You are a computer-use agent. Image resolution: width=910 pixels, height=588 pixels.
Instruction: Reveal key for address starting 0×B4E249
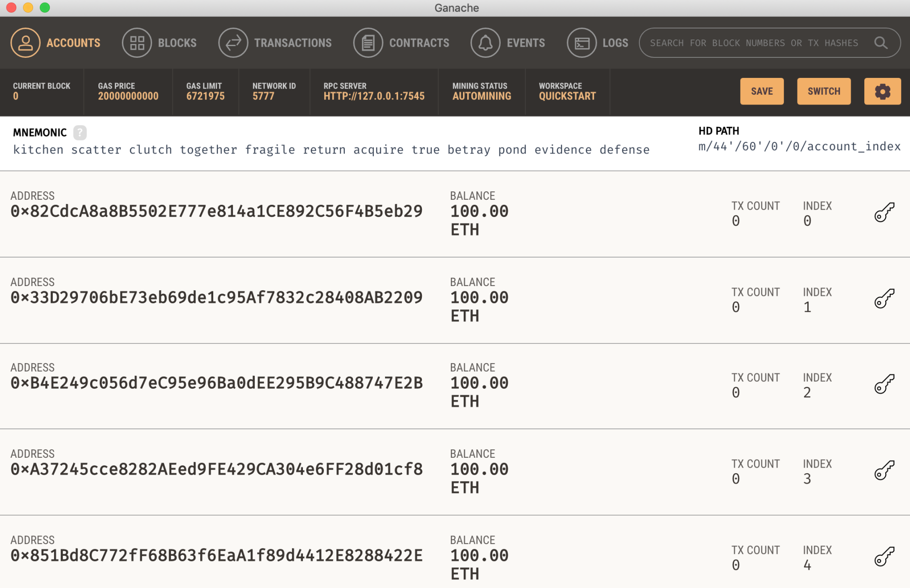[884, 384]
